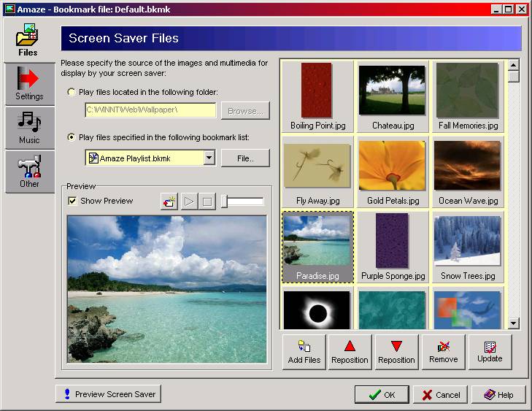Click the folder path field C:\WINNT\Web\Wallpaper\
Screen dimensions: 532x411
(150, 110)
